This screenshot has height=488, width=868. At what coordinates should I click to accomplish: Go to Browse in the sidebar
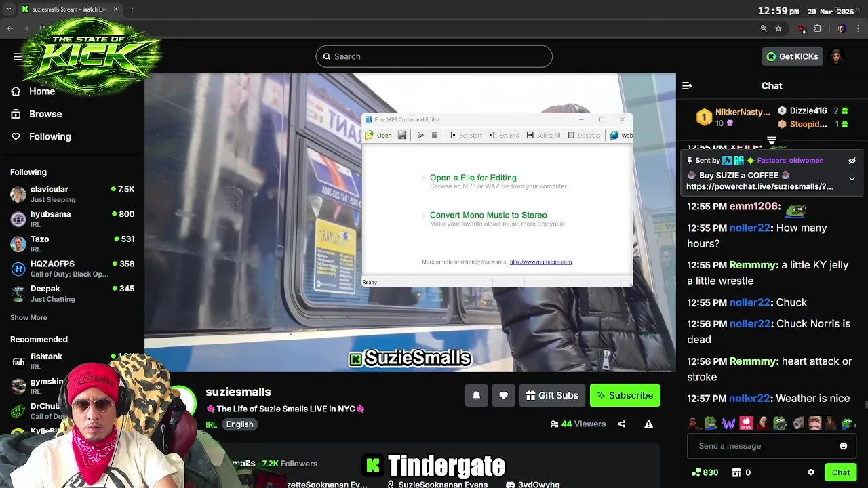(45, 114)
